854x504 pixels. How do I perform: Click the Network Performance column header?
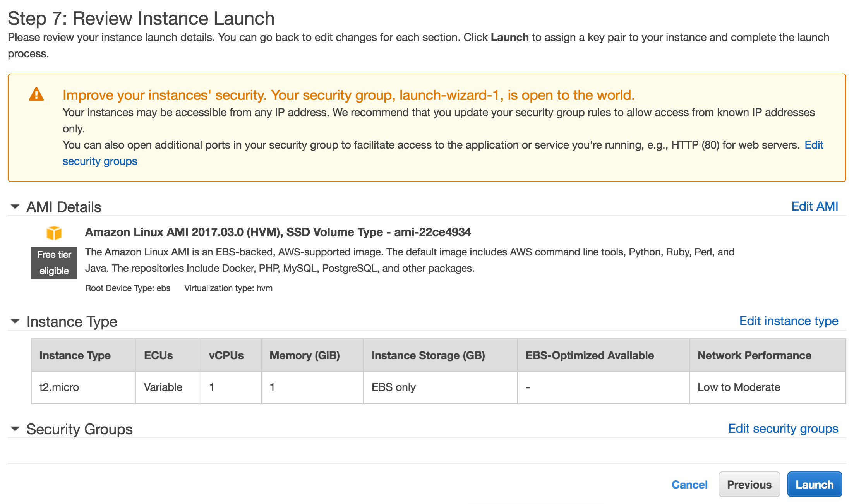[754, 355]
